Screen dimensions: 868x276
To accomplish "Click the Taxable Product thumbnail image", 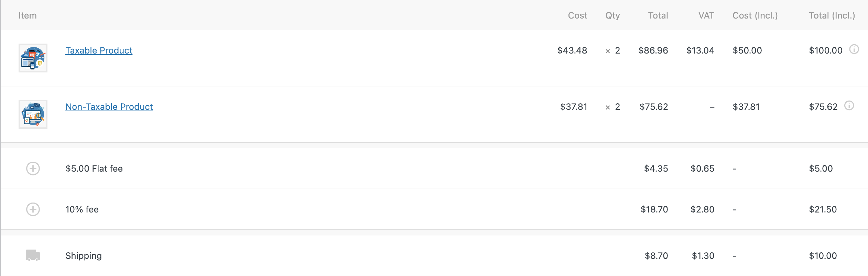I will pos(33,58).
